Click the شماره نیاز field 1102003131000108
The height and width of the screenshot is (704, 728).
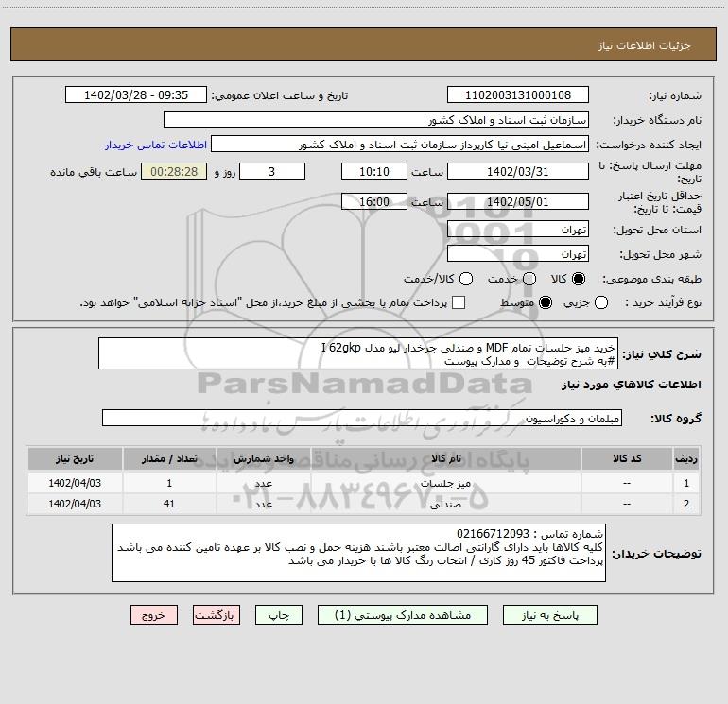point(518,94)
